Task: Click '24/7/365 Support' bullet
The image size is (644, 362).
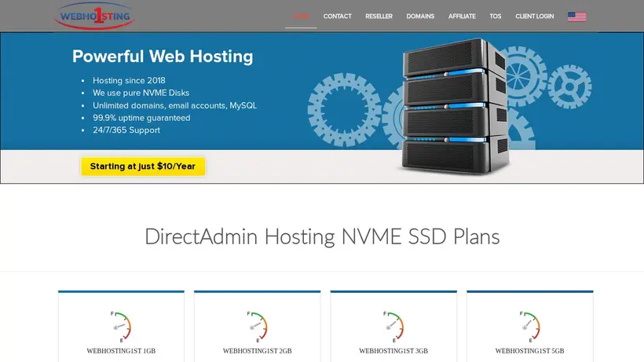Action: click(x=126, y=130)
